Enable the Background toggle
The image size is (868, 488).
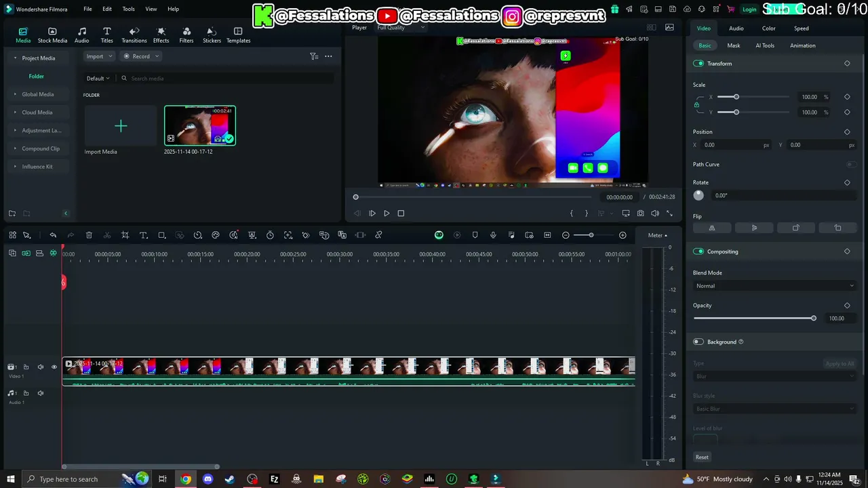[698, 342]
